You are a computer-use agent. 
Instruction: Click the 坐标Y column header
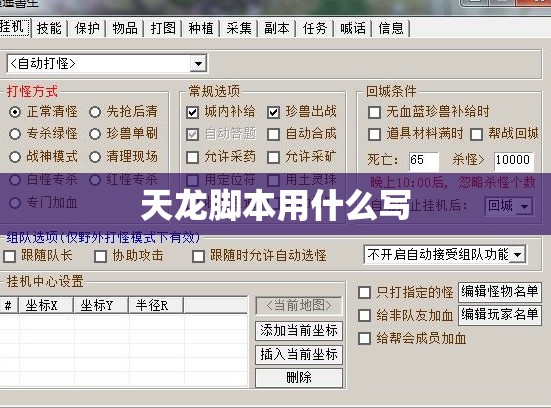pos(101,305)
